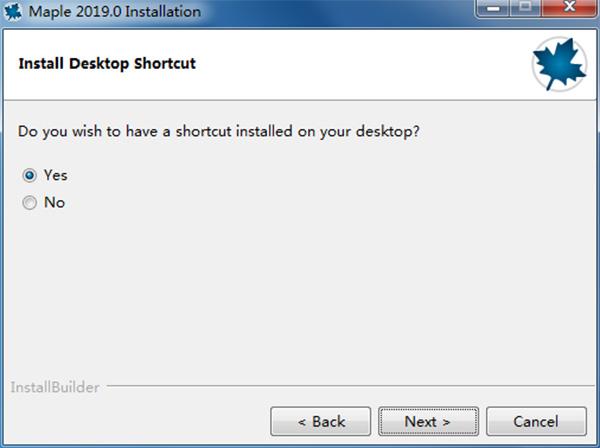Screen dimensions: 600x448
Task: Click blank title bar area beside window controls
Action: [337, 11]
